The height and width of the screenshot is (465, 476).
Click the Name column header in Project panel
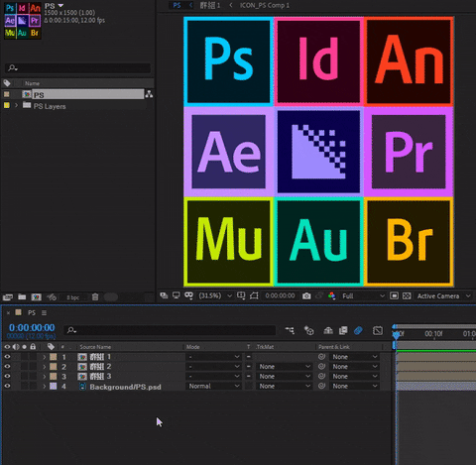click(32, 83)
